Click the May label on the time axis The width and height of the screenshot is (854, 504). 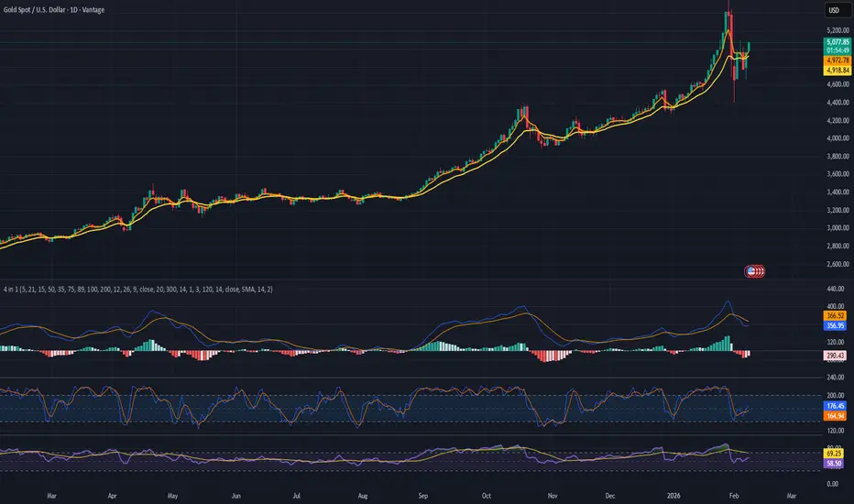(x=172, y=497)
